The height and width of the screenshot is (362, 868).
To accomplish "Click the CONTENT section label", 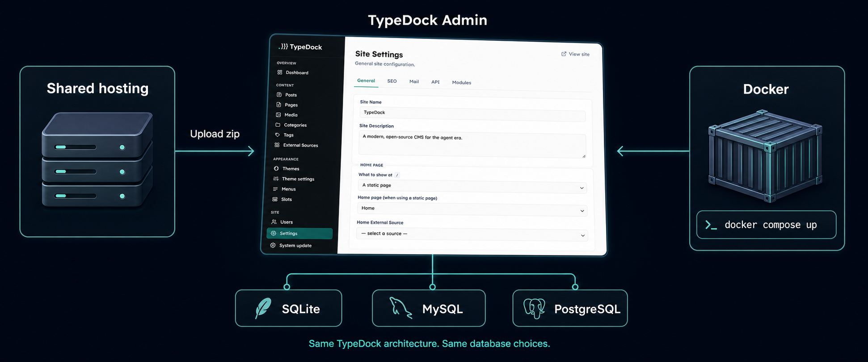I will coord(285,85).
